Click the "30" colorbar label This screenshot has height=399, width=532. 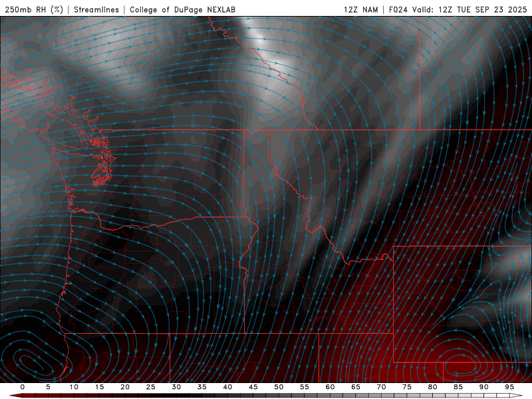point(176,387)
